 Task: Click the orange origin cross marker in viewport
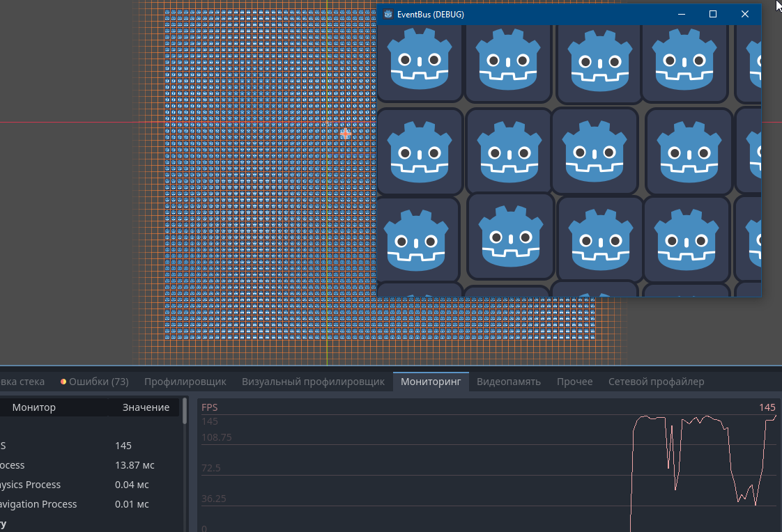click(345, 134)
